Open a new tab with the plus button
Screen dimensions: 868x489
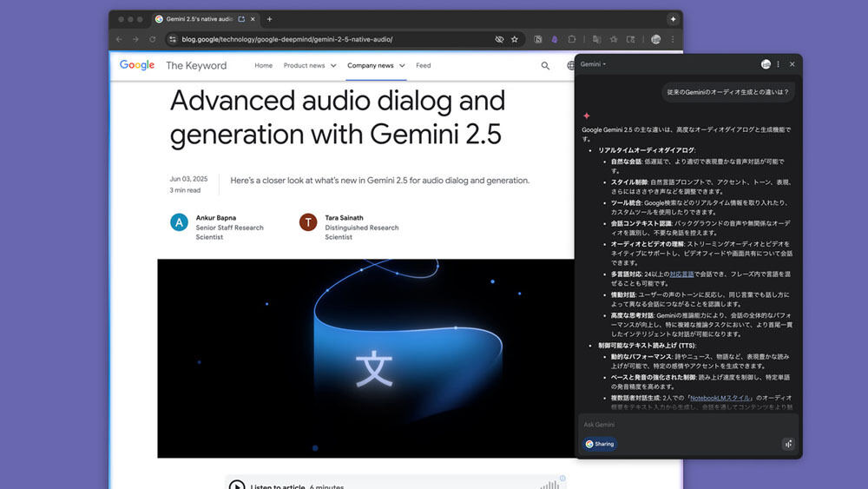coord(270,19)
